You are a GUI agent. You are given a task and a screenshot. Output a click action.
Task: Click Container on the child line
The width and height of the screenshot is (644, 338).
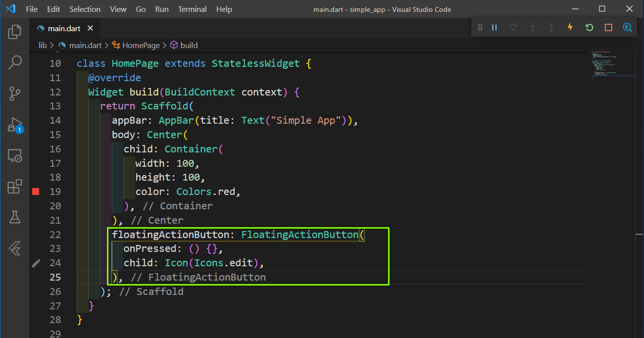click(x=191, y=149)
